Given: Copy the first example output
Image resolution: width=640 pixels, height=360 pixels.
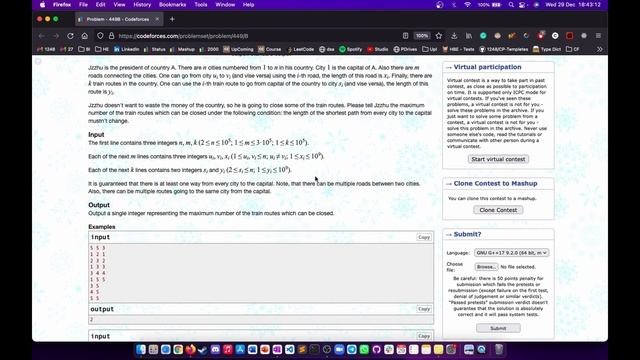Looking at the screenshot, I should (x=424, y=309).
